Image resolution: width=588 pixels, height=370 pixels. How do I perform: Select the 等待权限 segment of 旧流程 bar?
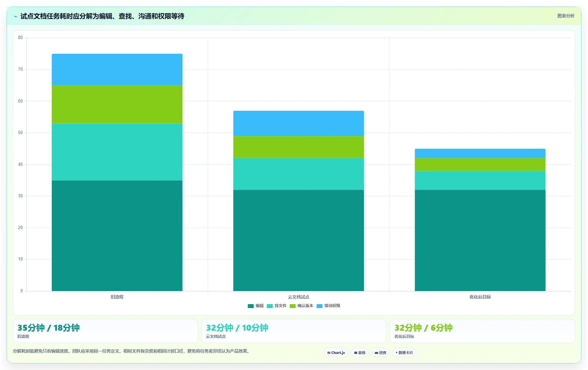[117, 70]
